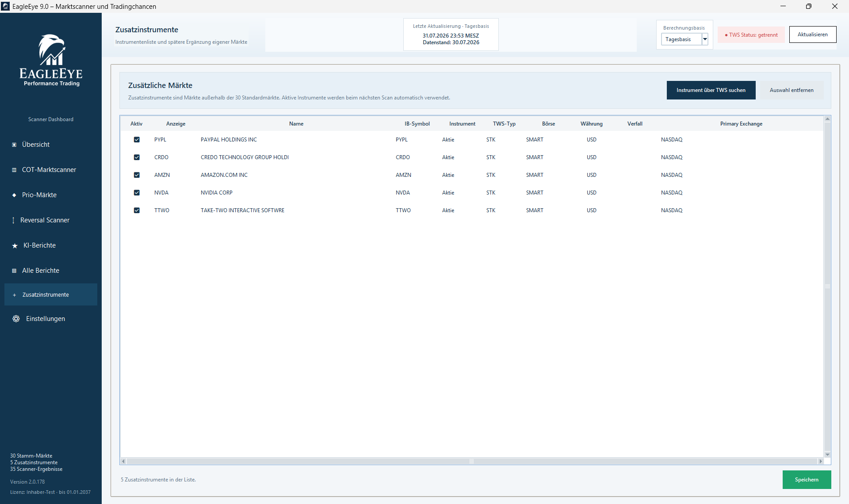Click the Alle Berichte list icon
849x504 pixels.
14,271
